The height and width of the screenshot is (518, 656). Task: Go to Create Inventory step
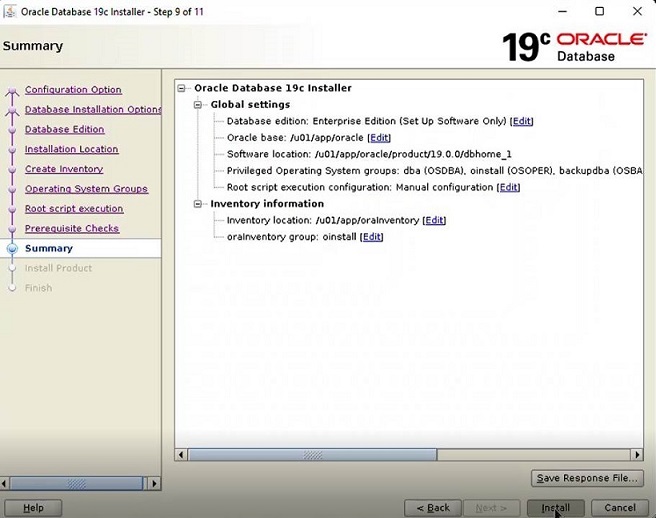(x=64, y=169)
